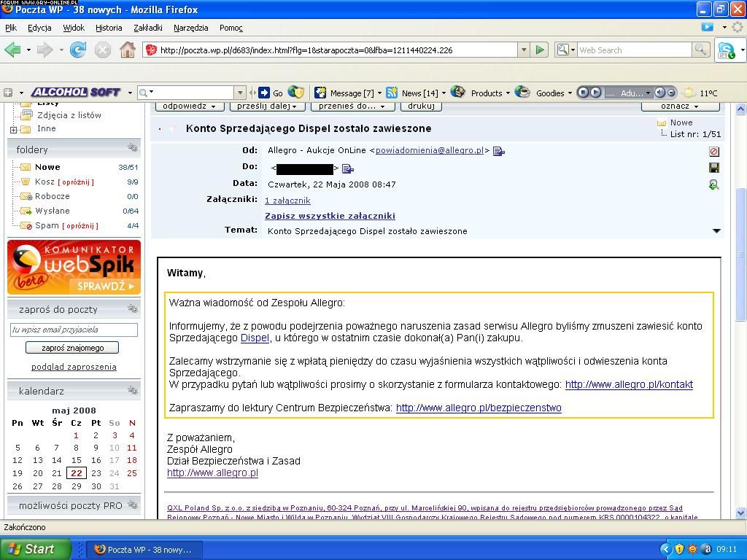Open the Edycja menu
The image size is (747, 560).
click(39, 28)
